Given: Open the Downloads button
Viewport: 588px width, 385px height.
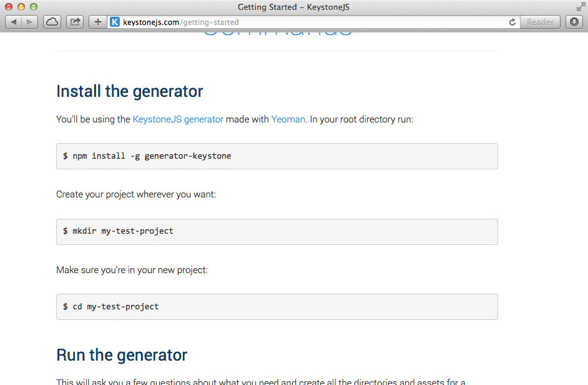Looking at the screenshot, I should coord(574,22).
